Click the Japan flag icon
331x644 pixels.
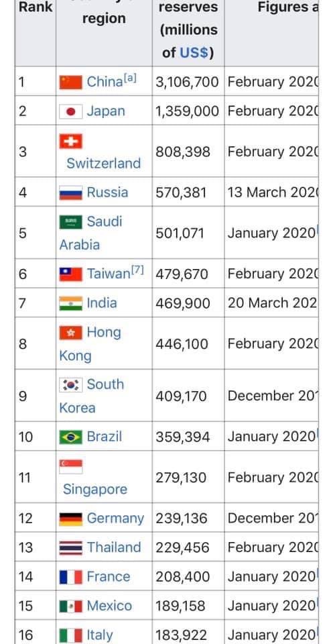point(71,111)
